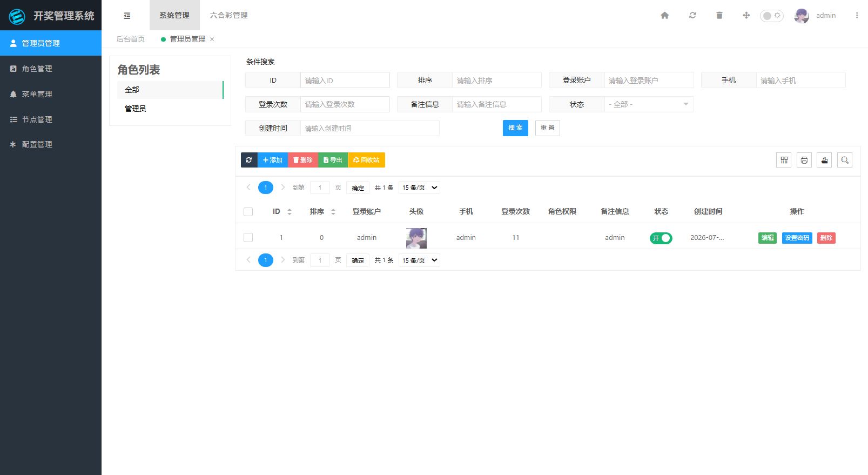
Task: Switch to the 系统管理 top tab
Action: pyautogui.click(x=174, y=15)
